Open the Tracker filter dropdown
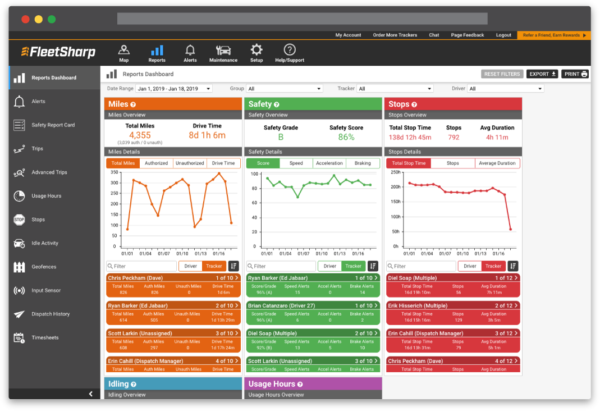This screenshot has width=600, height=411. [395, 89]
